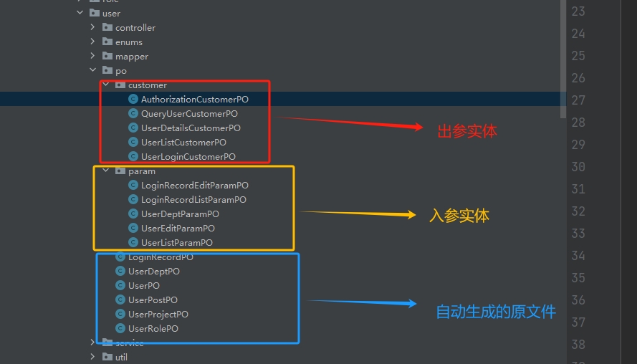Viewport: 637px width, 364px height.
Task: Select UserDetailsCustomerPO in the tree
Action: click(x=191, y=128)
